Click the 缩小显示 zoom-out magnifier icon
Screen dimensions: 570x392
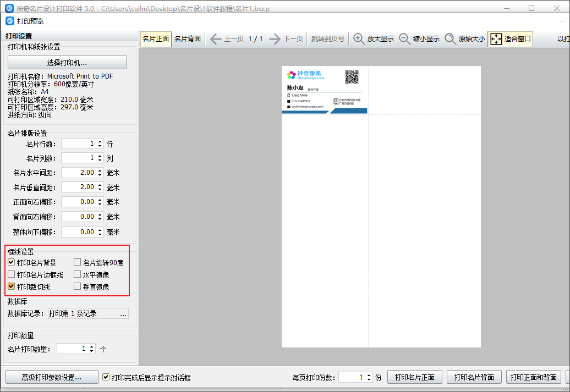[404, 39]
